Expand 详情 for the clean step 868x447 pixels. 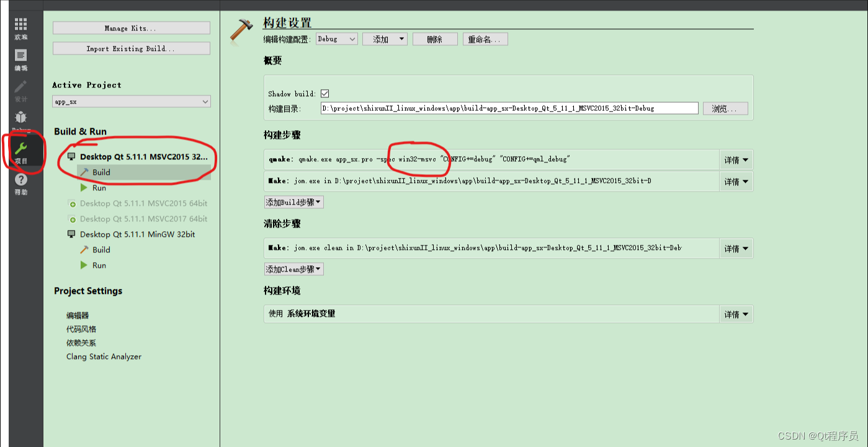point(736,249)
